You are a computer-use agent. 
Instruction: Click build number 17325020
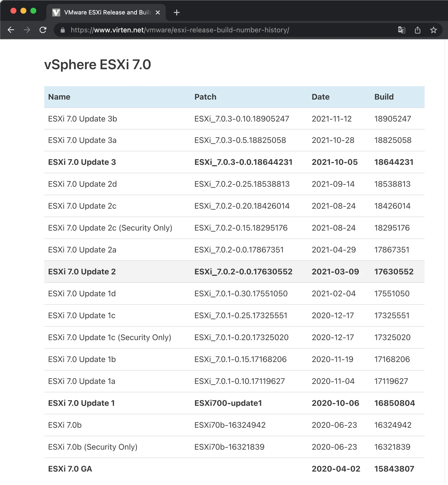pyautogui.click(x=392, y=337)
